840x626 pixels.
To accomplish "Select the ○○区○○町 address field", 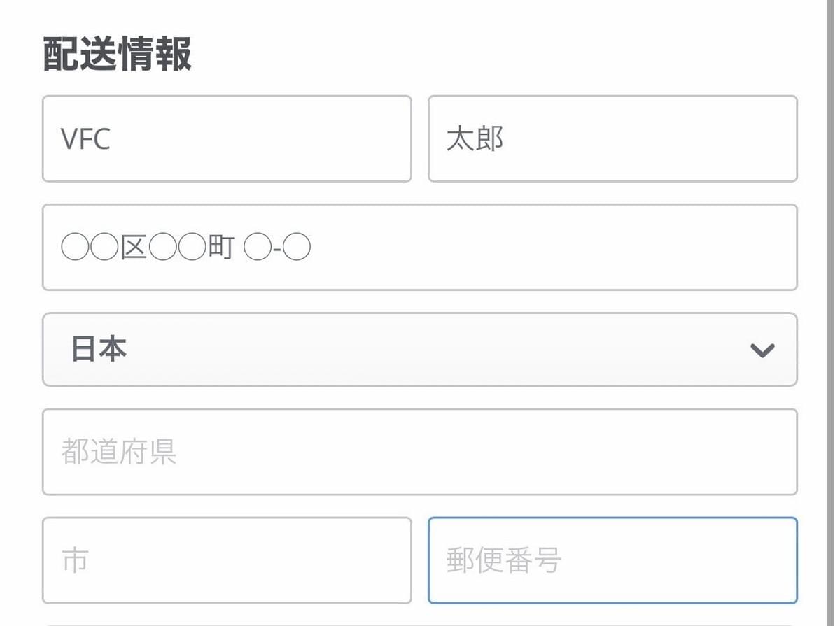I will (x=419, y=248).
